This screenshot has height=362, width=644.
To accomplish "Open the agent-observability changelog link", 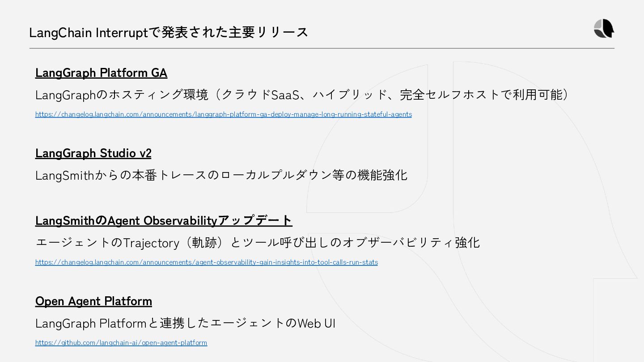I will [x=207, y=262].
